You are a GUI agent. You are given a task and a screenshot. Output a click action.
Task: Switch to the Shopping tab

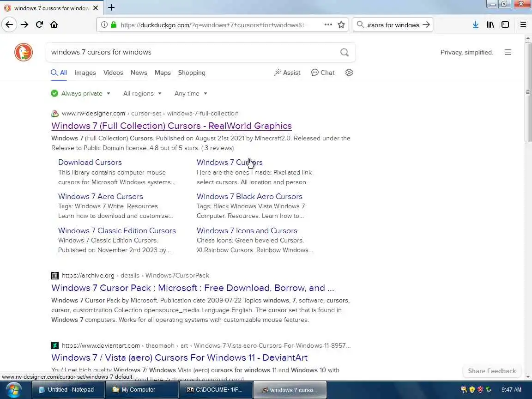coord(192,73)
